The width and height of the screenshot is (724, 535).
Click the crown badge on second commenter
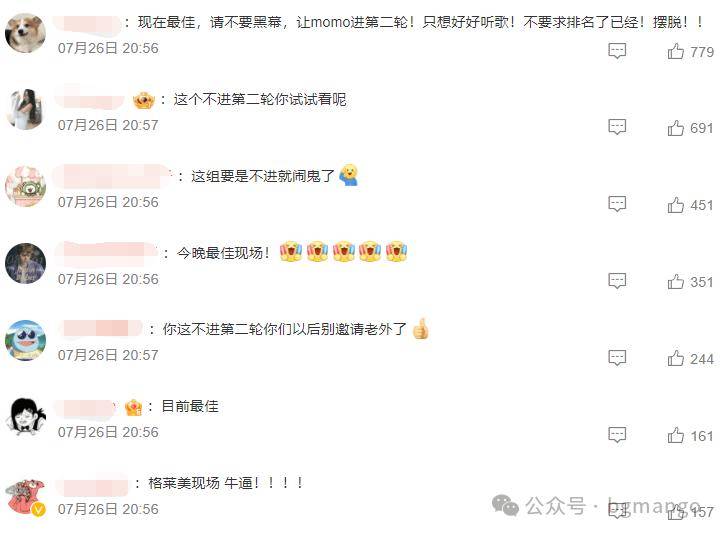(x=144, y=100)
